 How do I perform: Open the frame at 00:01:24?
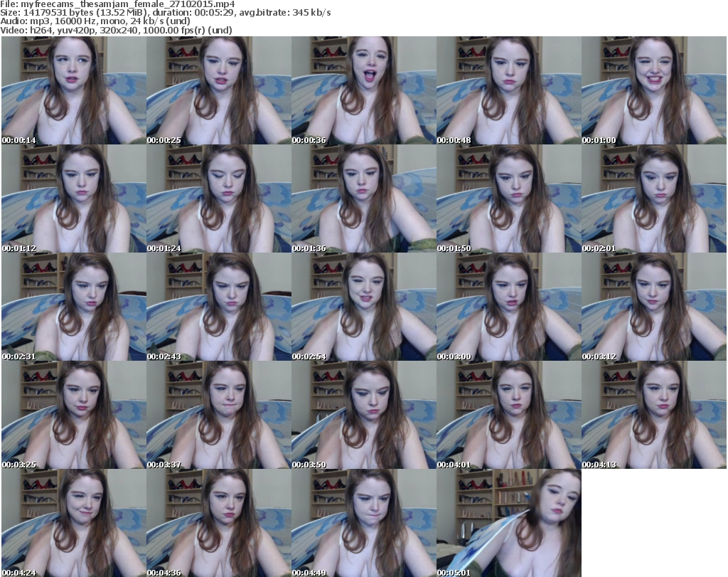[x=219, y=198]
